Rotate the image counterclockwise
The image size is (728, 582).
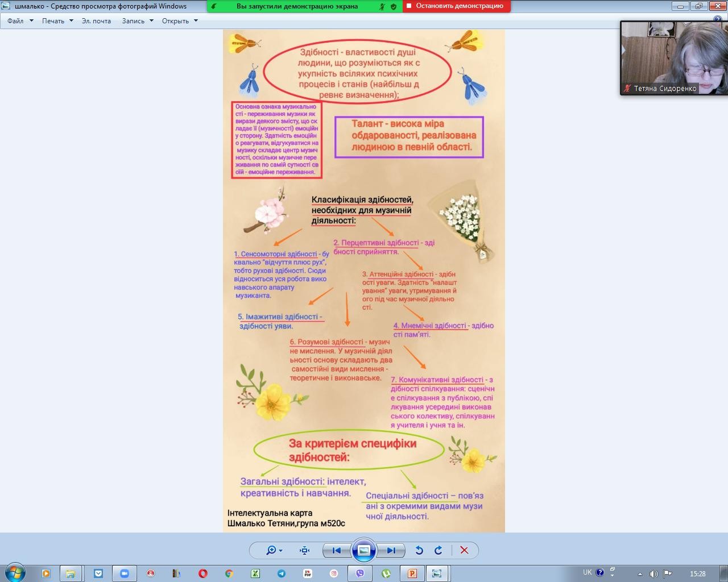[419, 550]
